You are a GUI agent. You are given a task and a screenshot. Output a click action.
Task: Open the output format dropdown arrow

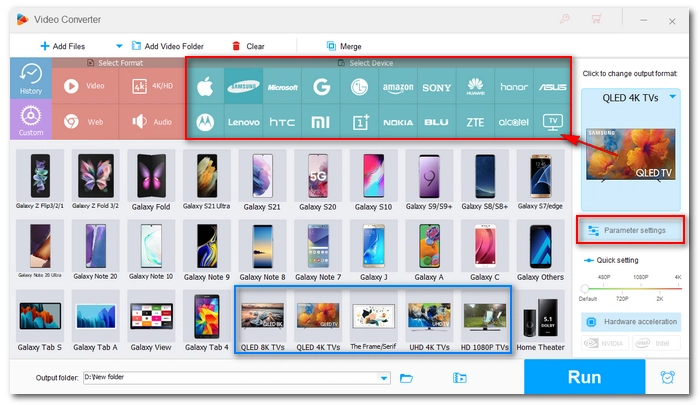pos(672,97)
